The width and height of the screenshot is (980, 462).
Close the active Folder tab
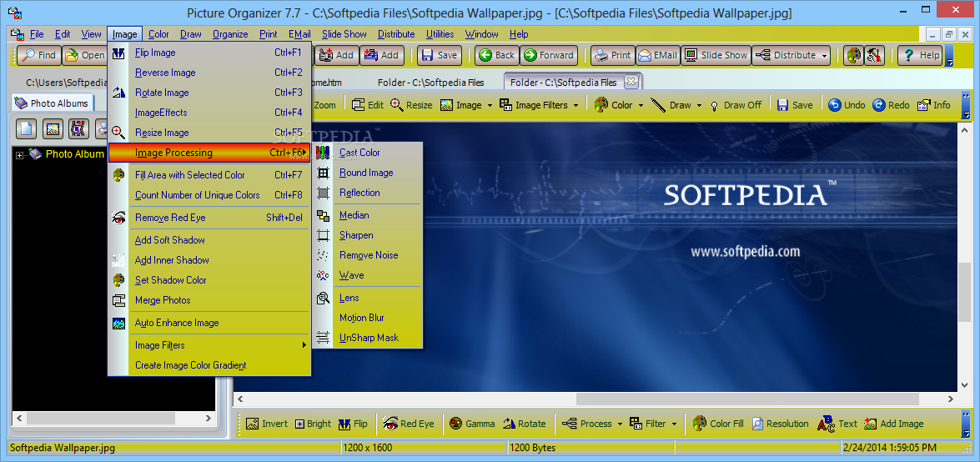(x=630, y=81)
